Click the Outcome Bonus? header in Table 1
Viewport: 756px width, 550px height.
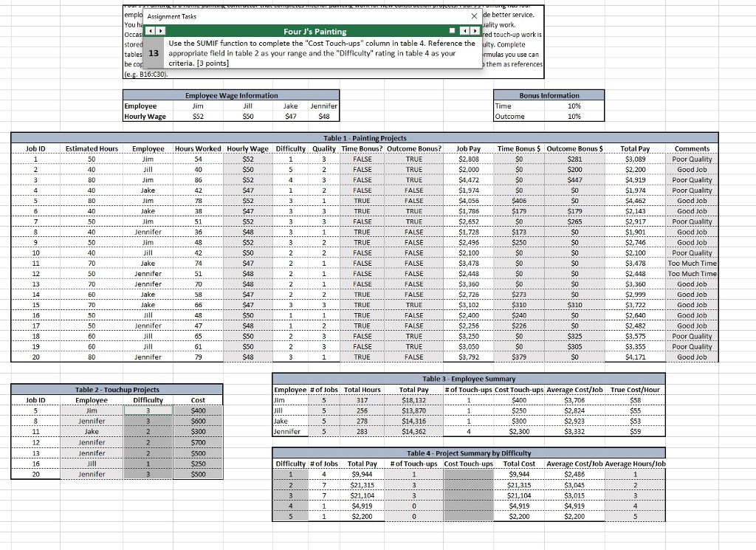point(413,148)
